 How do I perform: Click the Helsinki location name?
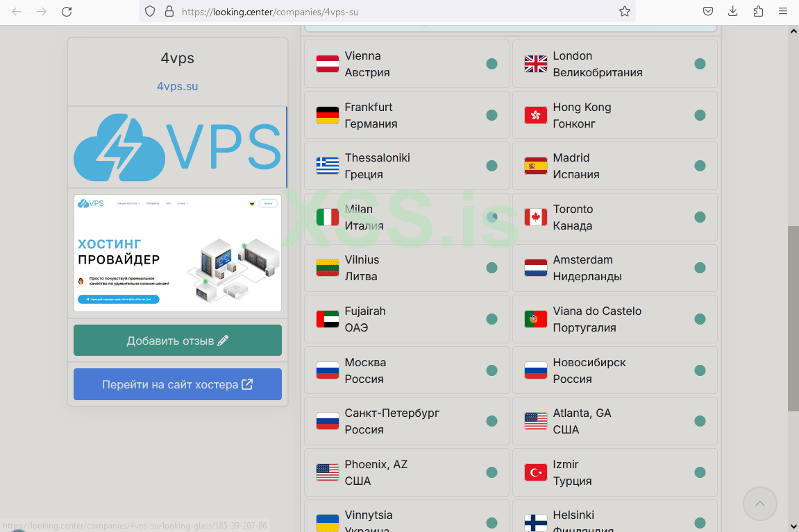point(573,515)
